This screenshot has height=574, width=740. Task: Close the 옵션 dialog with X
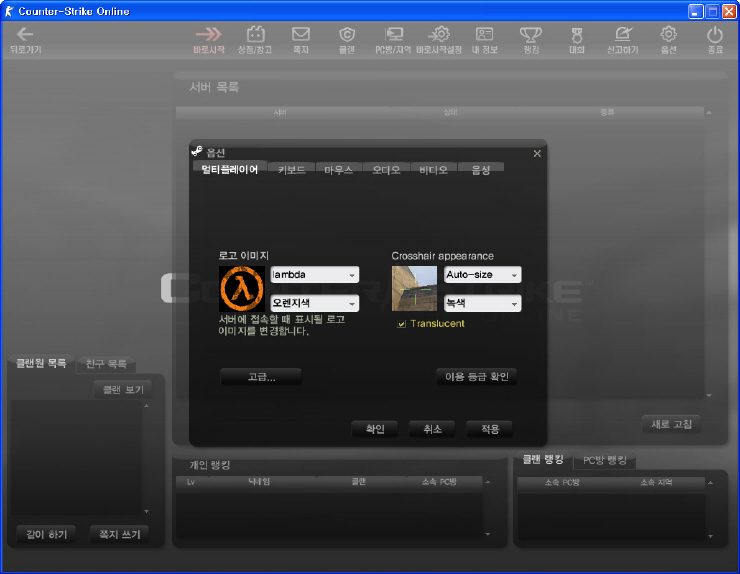click(537, 153)
